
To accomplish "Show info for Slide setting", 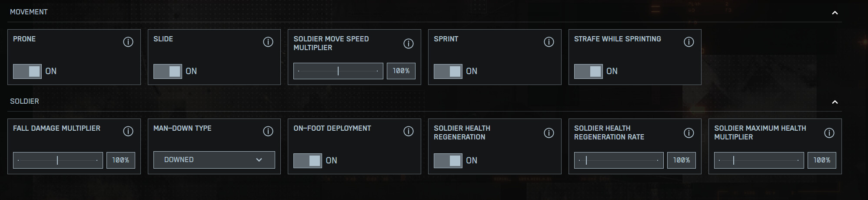I will click(268, 42).
